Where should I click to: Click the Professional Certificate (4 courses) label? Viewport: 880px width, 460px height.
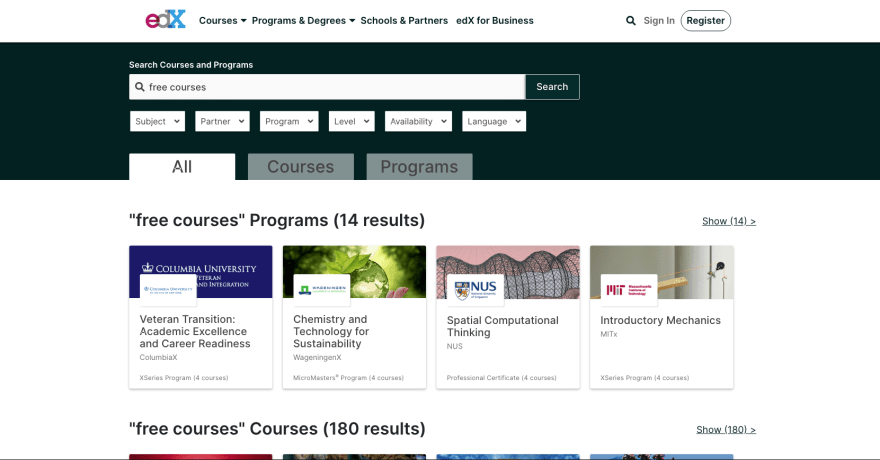502,378
